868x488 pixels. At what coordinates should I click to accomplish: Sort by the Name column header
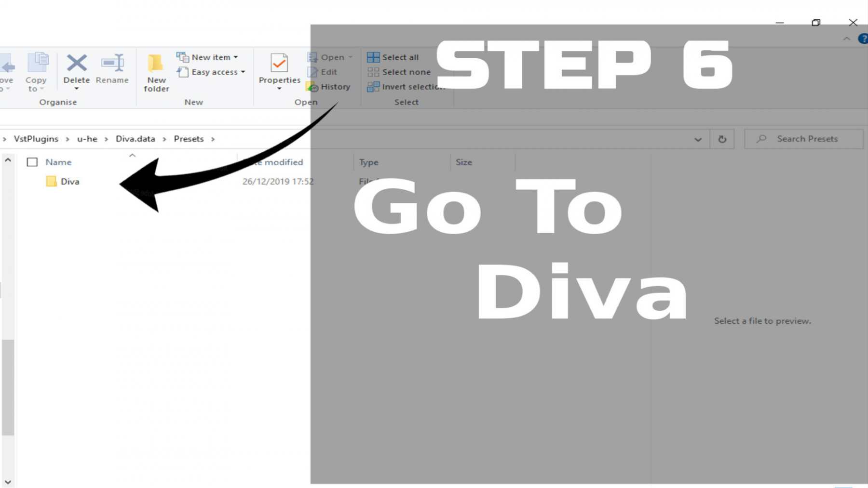[58, 162]
